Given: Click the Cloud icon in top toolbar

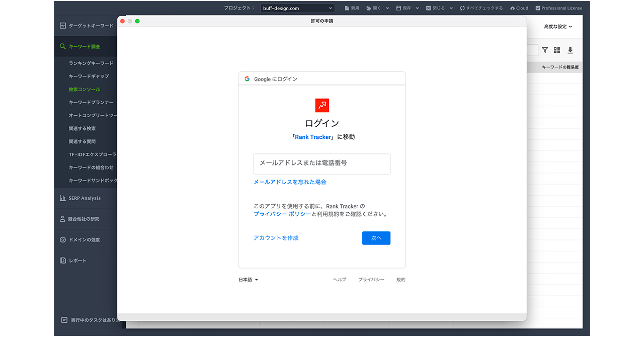Looking at the screenshot, I should point(512,8).
